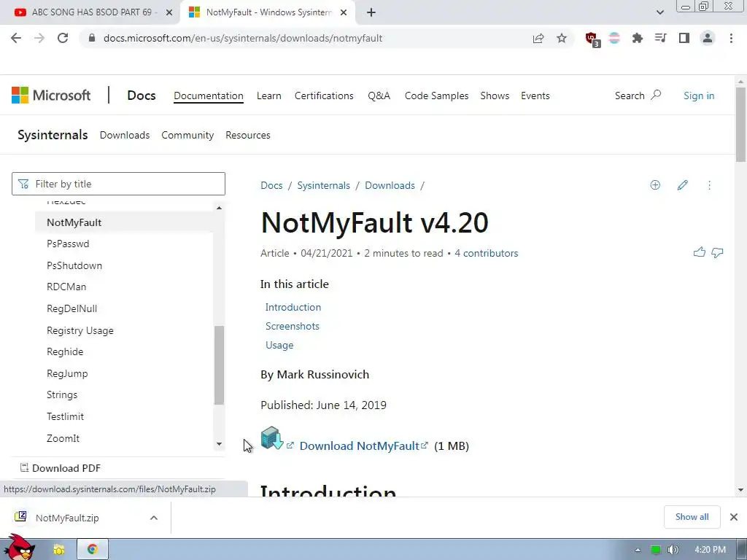Open the Extensions puzzle piece icon
The height and width of the screenshot is (560, 747).
tap(637, 38)
